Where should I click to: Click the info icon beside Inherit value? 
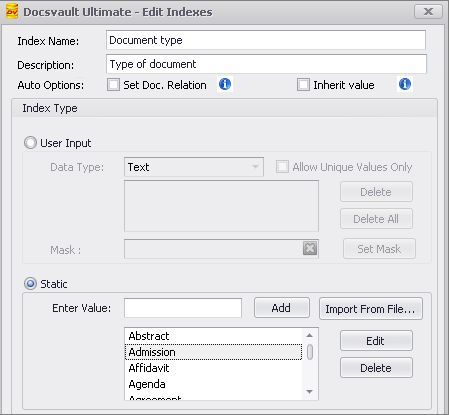pyautogui.click(x=405, y=84)
